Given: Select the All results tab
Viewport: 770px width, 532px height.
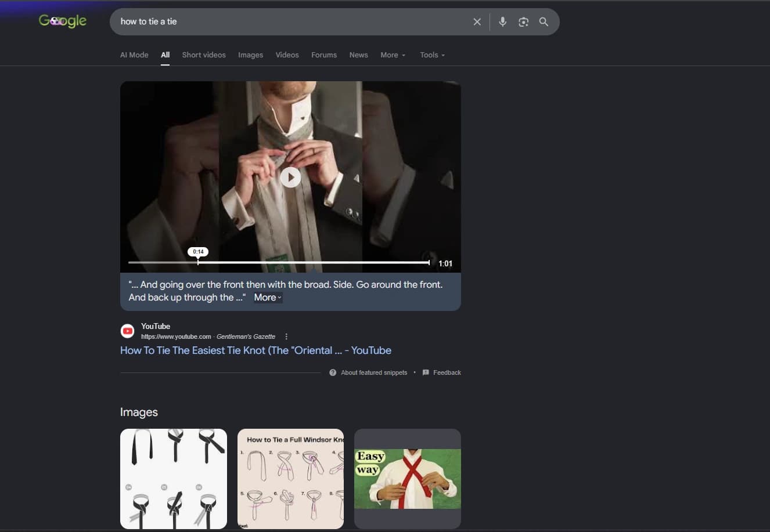Looking at the screenshot, I should point(165,55).
